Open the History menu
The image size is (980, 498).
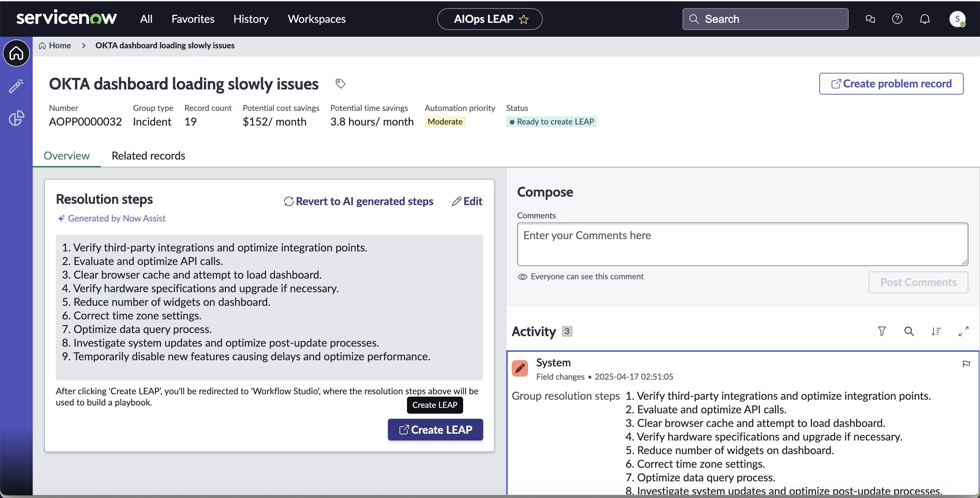251,19
